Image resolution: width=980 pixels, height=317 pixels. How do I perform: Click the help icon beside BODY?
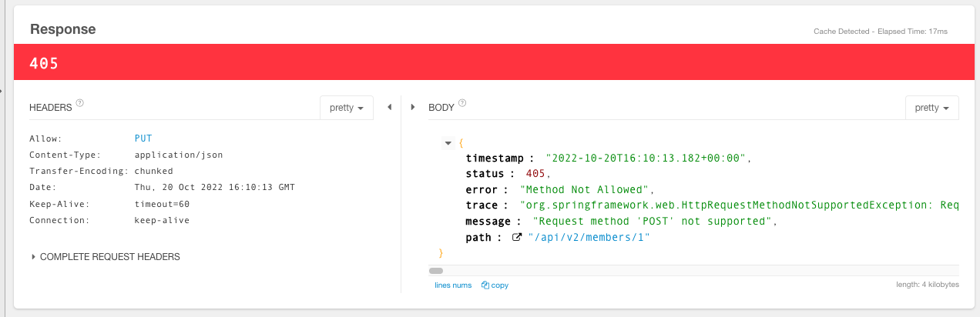tap(462, 103)
